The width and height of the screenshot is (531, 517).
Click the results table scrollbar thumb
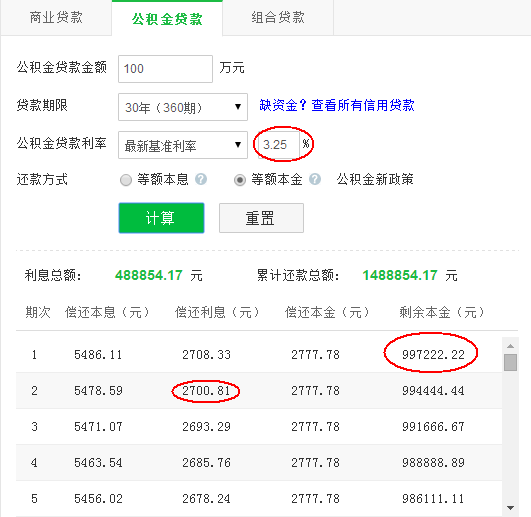click(510, 363)
